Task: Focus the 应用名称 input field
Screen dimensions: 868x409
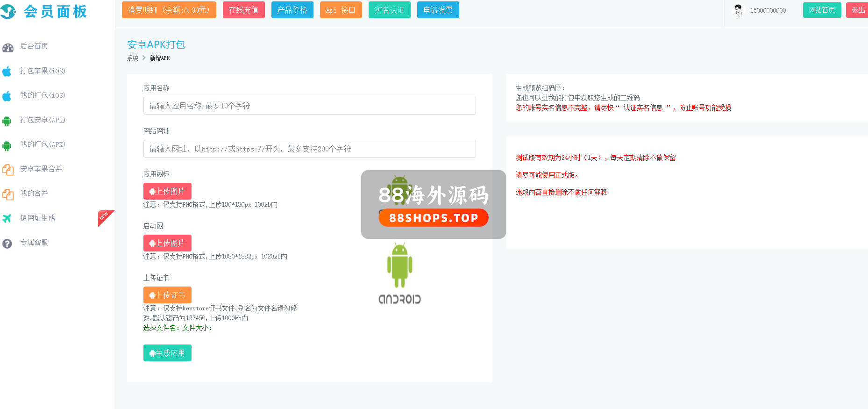Action: point(309,106)
